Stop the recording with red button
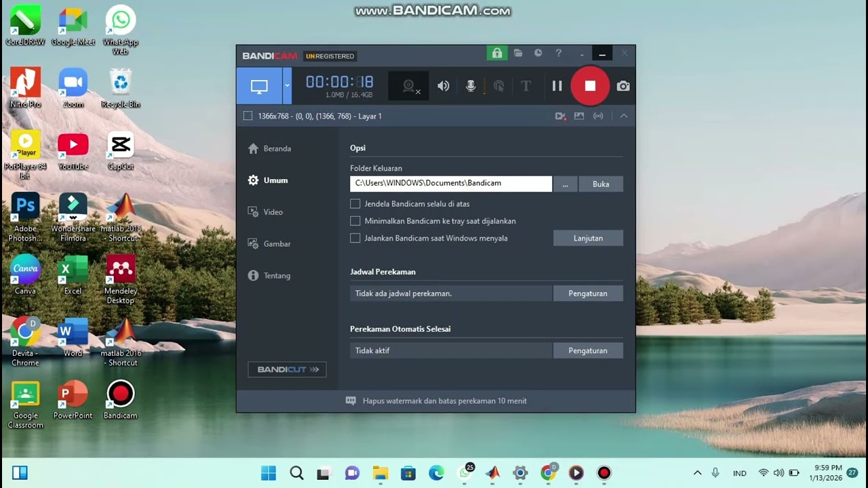Screen dimensions: 868x488 click(590, 86)
